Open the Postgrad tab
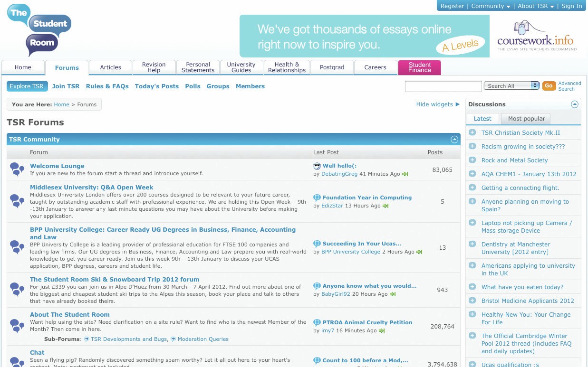 [x=332, y=67]
